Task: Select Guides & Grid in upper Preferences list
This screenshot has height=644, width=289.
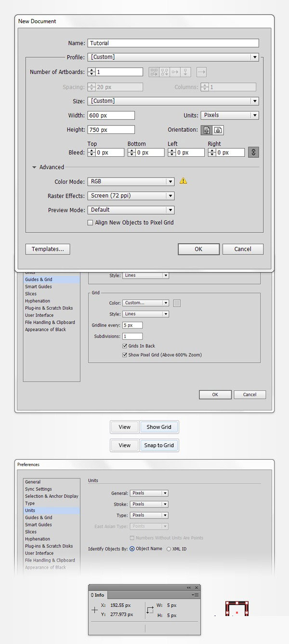Action: click(52, 279)
